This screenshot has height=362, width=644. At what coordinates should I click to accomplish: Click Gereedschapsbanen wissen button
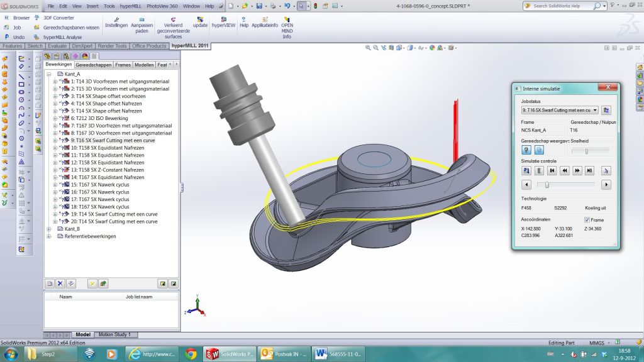(x=71, y=28)
